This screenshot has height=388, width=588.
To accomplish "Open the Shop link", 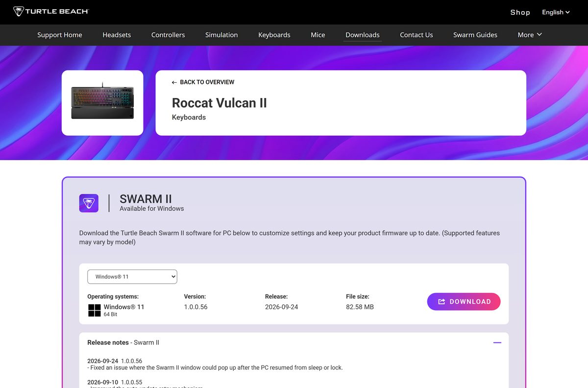I will [520, 12].
